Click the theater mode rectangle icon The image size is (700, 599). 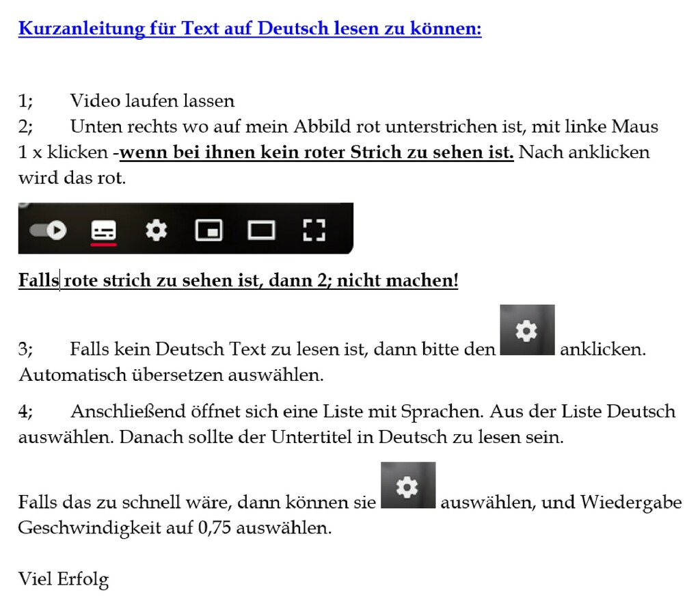click(x=260, y=230)
